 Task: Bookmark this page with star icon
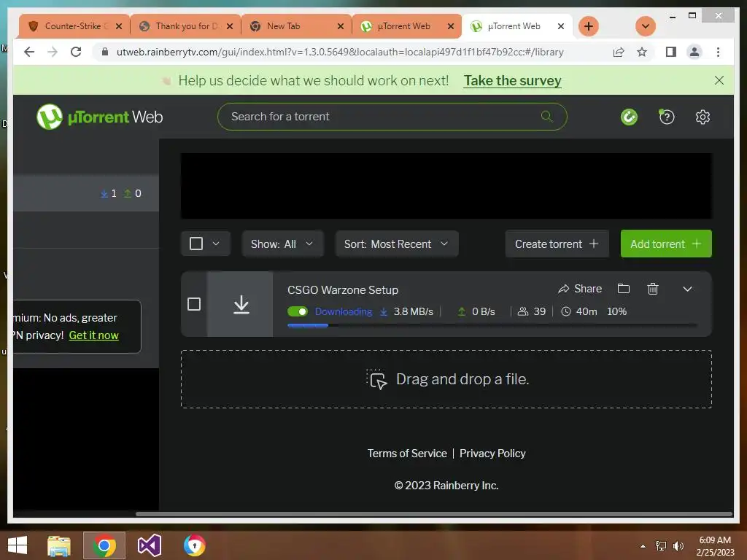pos(642,52)
